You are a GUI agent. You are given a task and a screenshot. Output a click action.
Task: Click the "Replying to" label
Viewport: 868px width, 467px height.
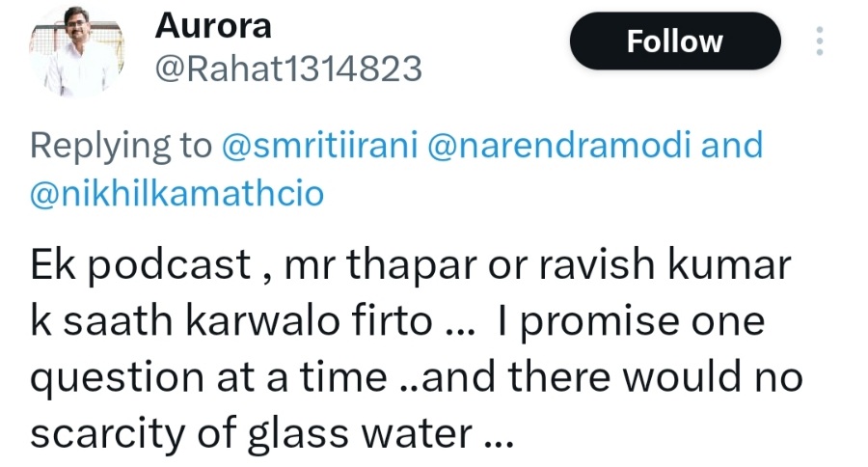point(120,146)
